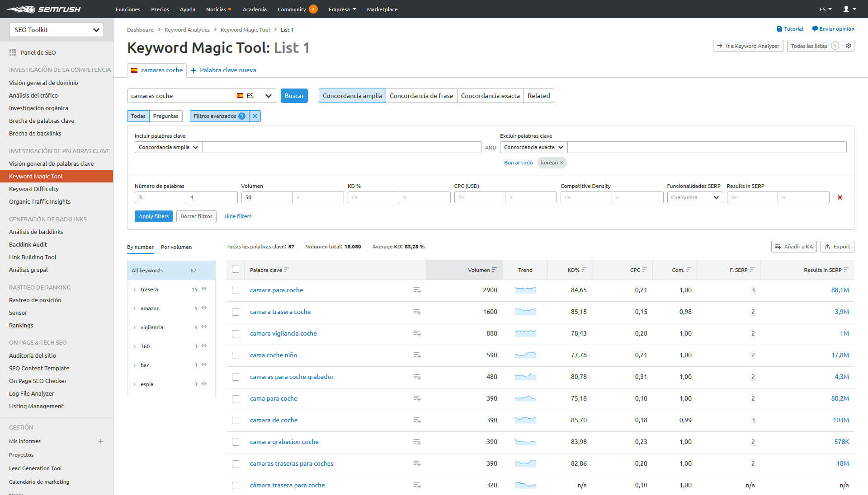Remove the korean excluded keyword tag
This screenshot has height=495, width=868.
coord(561,163)
